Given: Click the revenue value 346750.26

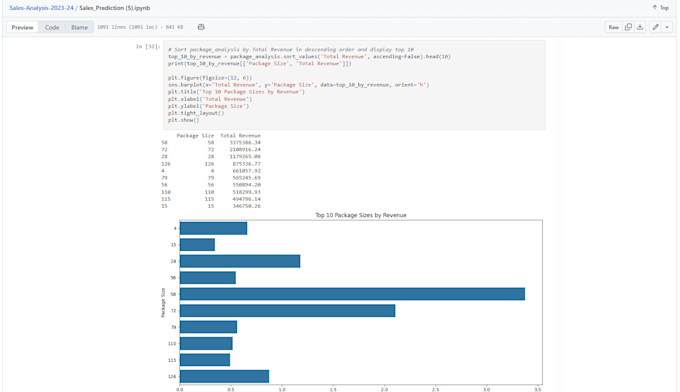Looking at the screenshot, I should (247, 206).
